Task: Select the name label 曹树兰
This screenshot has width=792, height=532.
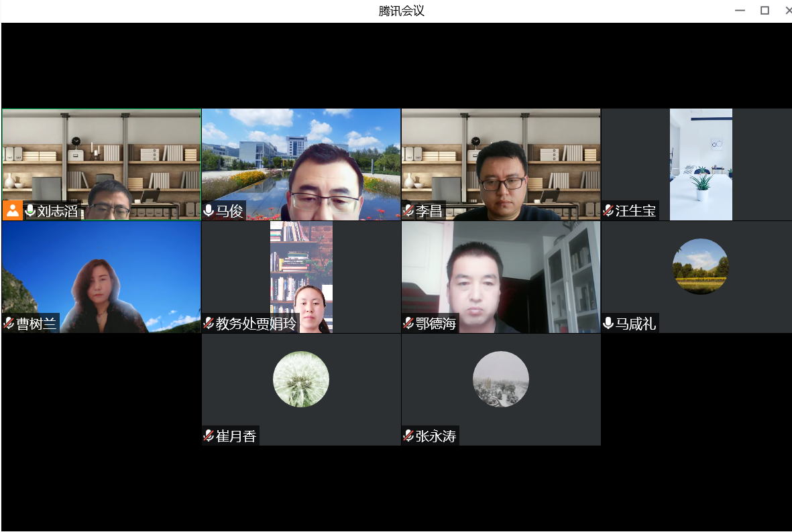Action: pyautogui.click(x=36, y=324)
